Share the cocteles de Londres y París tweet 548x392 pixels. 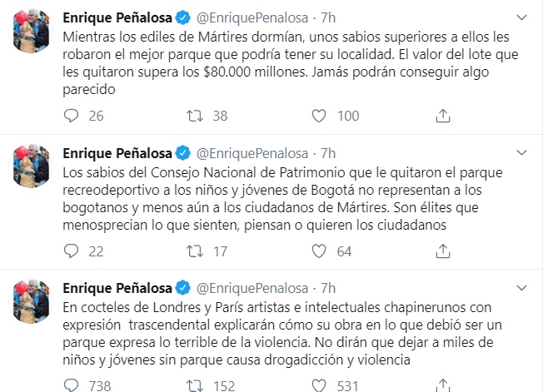tap(444, 385)
